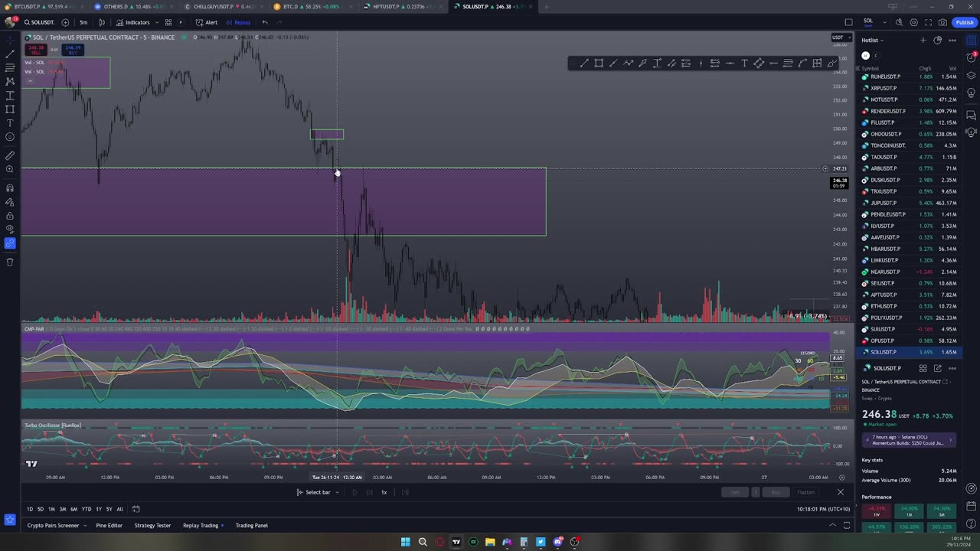Open the Windows Start menu
The height and width of the screenshot is (551, 980).
click(406, 543)
